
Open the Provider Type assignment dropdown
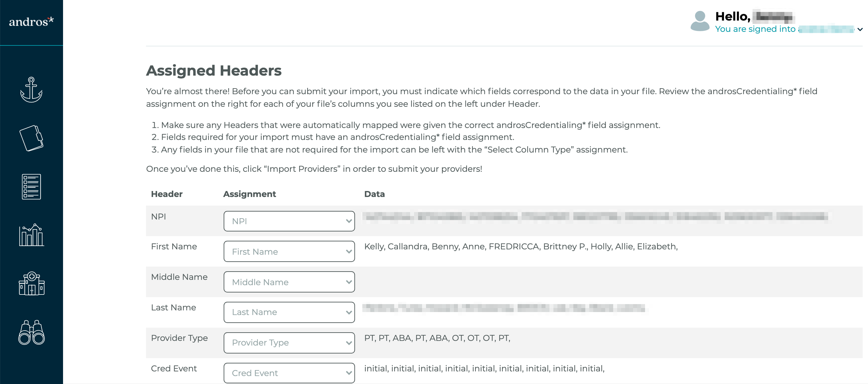click(x=289, y=343)
